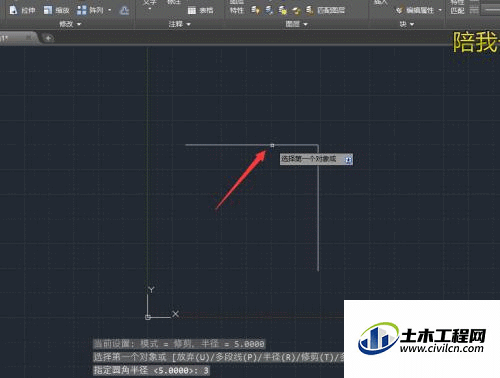Click the Unlock layer icon
This screenshot has width=500, height=378.
coord(296,11)
